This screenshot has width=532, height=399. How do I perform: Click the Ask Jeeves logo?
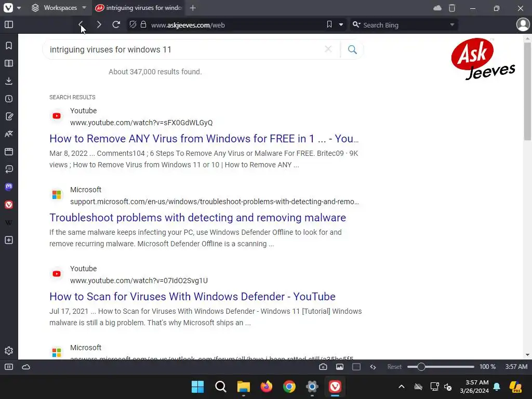[x=483, y=59]
